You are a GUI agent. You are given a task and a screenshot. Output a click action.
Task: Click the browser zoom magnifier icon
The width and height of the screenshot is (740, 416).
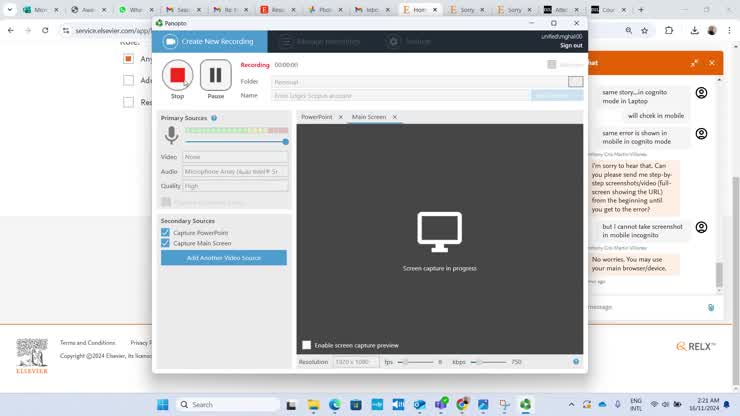tap(629, 31)
